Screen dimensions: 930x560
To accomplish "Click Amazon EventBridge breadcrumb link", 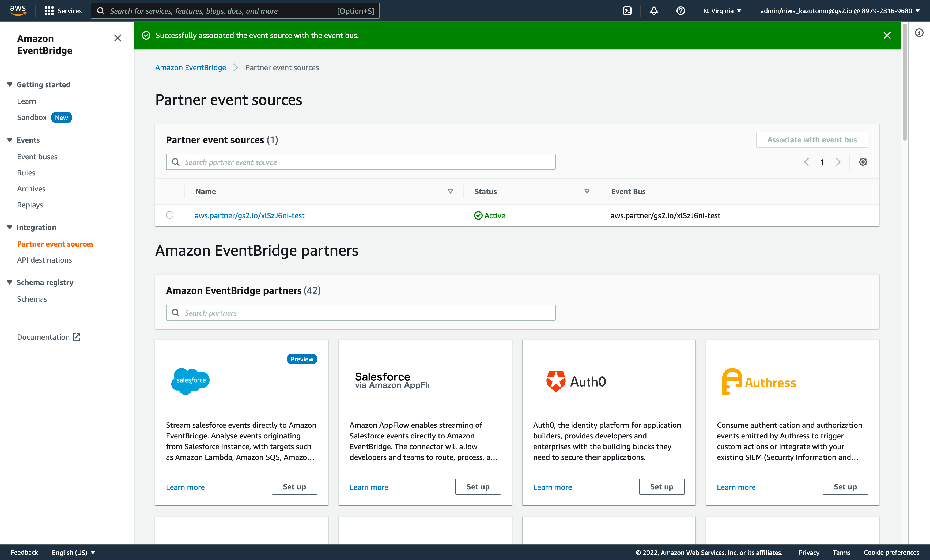I will coord(191,67).
